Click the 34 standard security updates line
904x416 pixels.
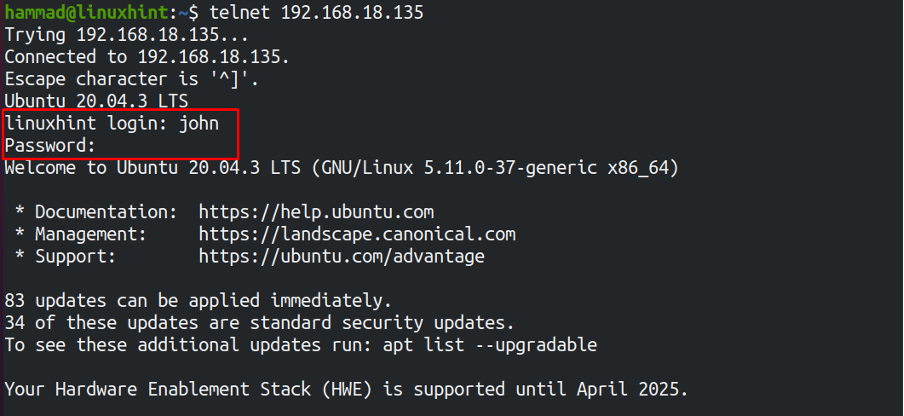259,323
